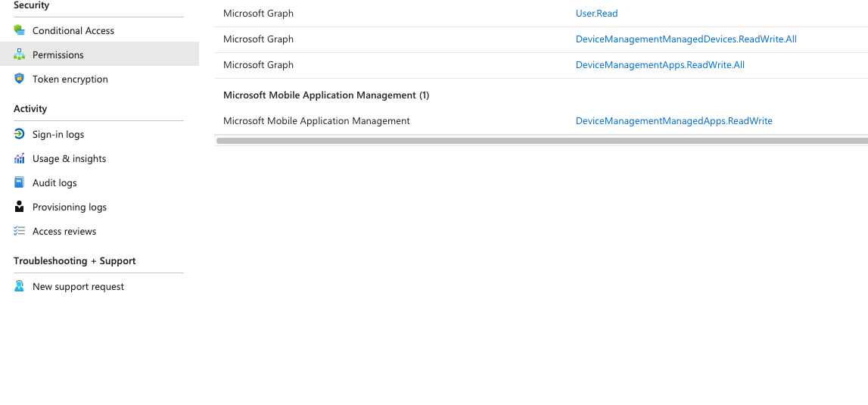
Task: Click the Permissions hierarchy icon
Action: [x=20, y=55]
